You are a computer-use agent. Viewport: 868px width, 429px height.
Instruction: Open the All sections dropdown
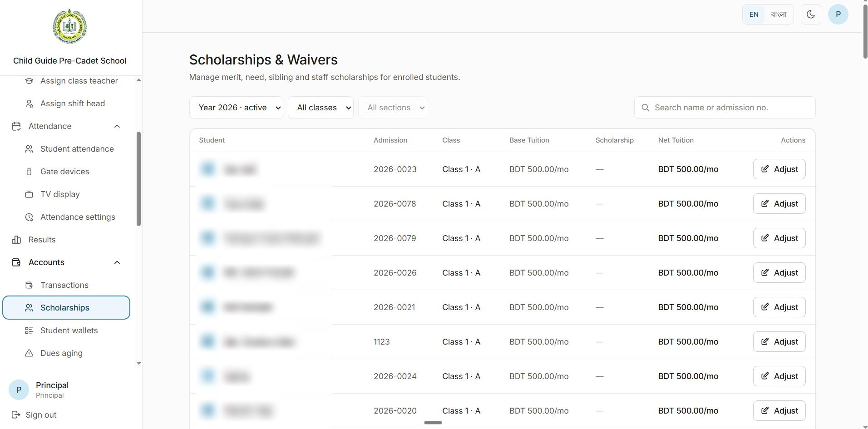392,108
